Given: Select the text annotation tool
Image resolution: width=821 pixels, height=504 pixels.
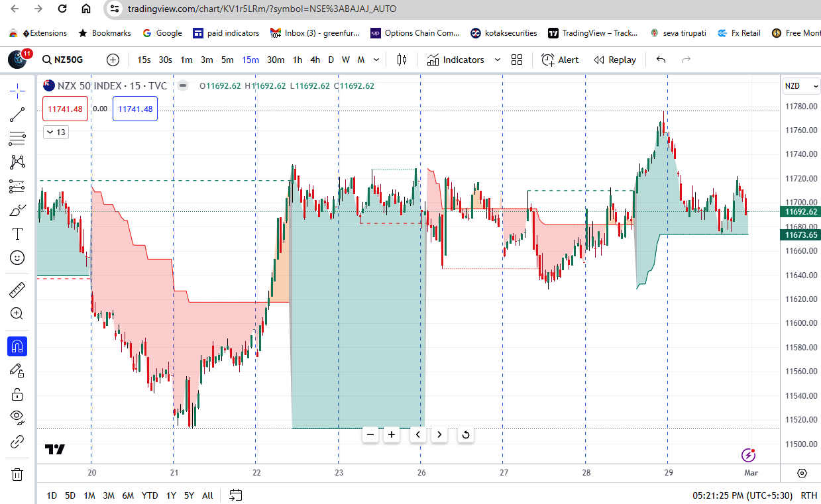Looking at the screenshot, I should point(17,234).
